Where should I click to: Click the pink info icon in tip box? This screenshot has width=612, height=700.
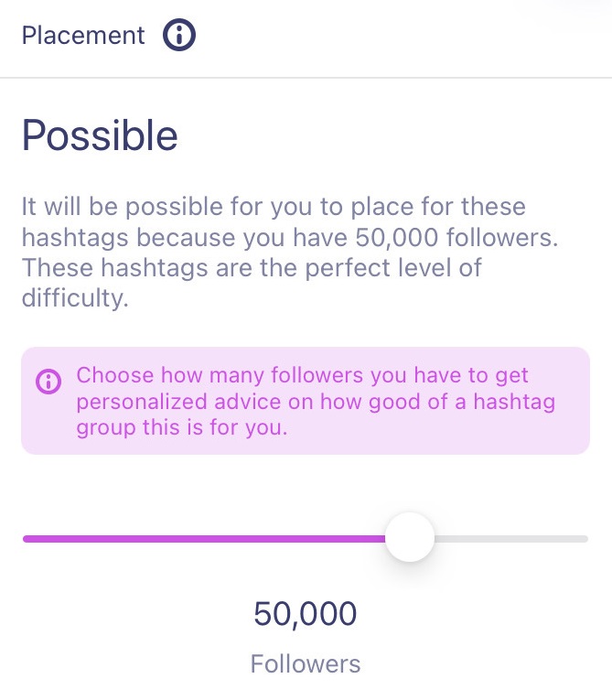click(48, 382)
